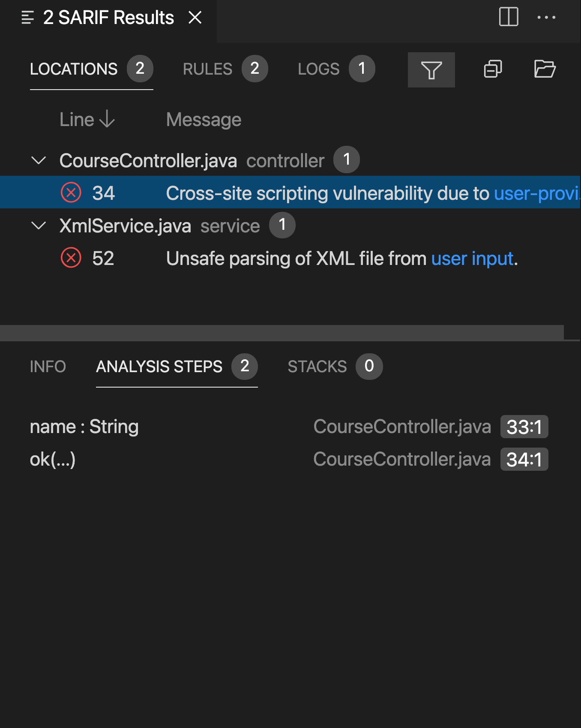Open the more actions ellipsis menu
The image size is (581, 728).
(x=546, y=18)
